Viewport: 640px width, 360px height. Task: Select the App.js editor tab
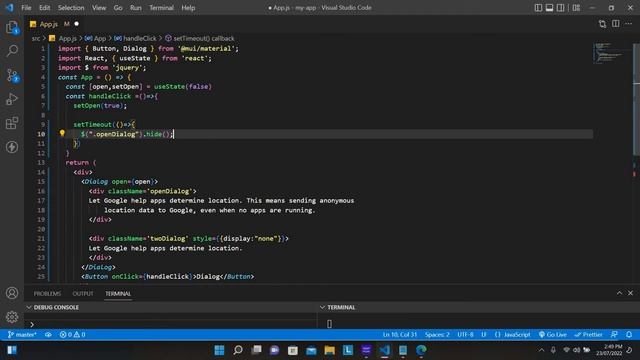(54, 24)
